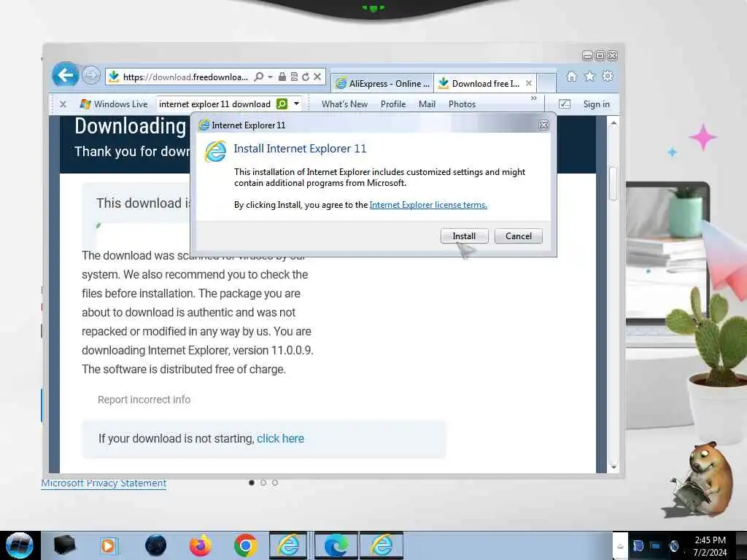
Task: Open Favorites with the star icon
Action: pyautogui.click(x=589, y=76)
